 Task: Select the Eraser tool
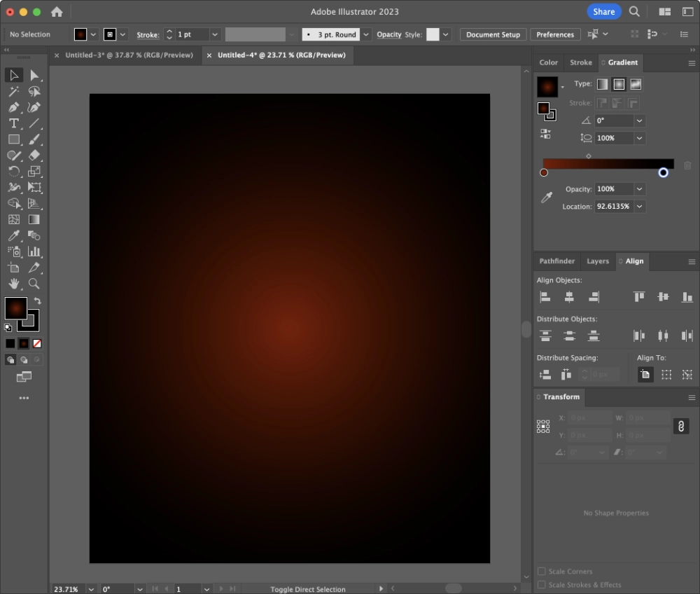click(34, 156)
